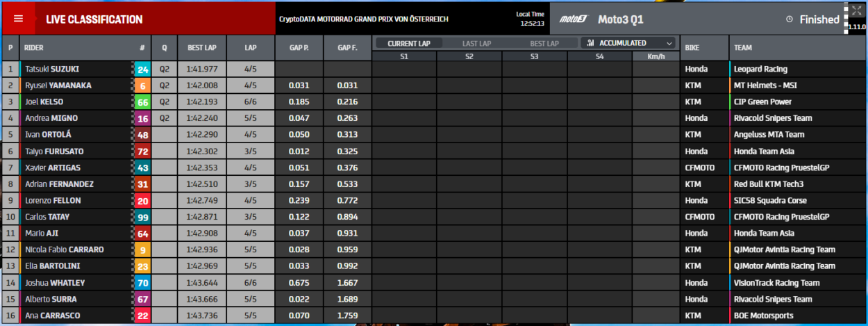868x326 pixels.
Task: Switch to Current Lap tab
Action: pyautogui.click(x=408, y=43)
